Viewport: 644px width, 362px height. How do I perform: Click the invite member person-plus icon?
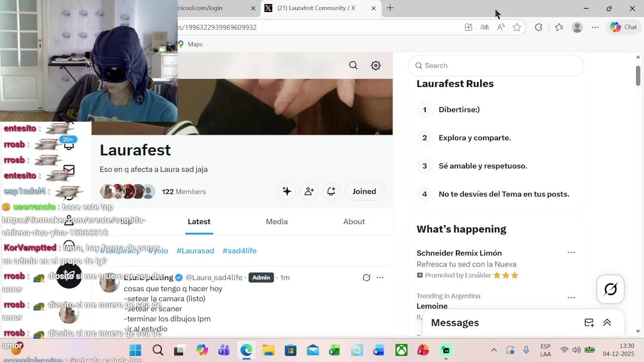pos(309,192)
